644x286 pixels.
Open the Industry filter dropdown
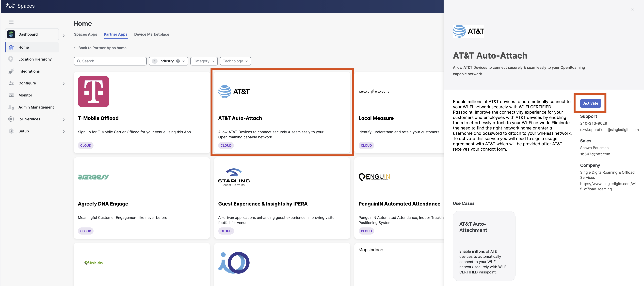pyautogui.click(x=183, y=61)
